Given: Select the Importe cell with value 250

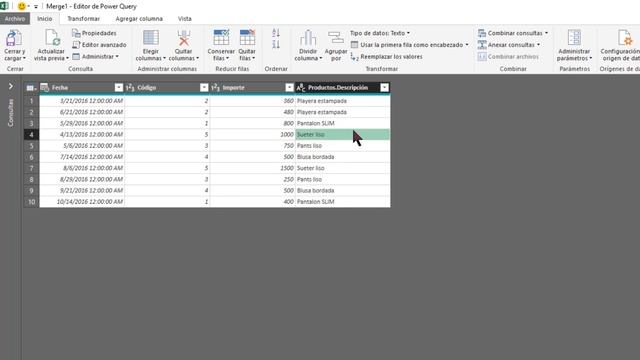Looking at the screenshot, I should (x=252, y=179).
